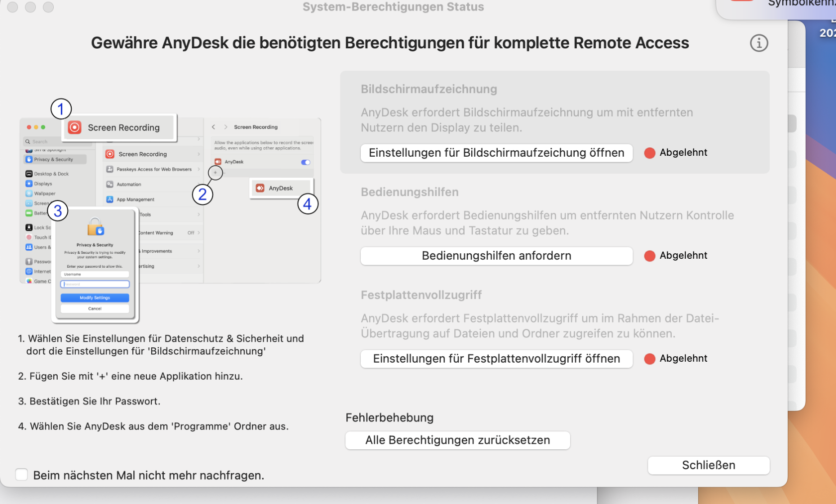Select the Privacy & Security sidebar icon
The image size is (836, 504).
pyautogui.click(x=29, y=159)
